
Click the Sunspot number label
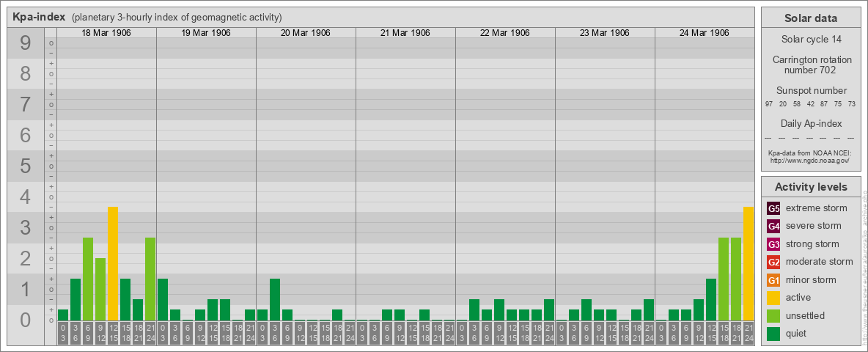(810, 91)
